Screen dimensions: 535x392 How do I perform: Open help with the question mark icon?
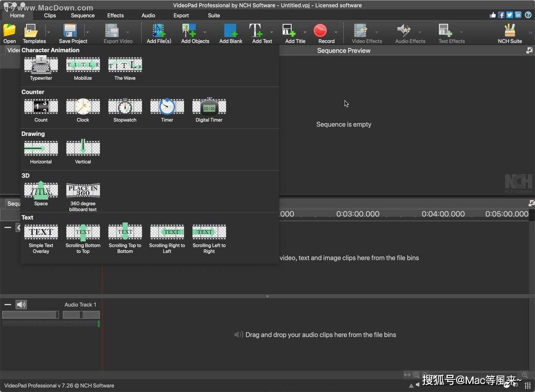(x=528, y=15)
